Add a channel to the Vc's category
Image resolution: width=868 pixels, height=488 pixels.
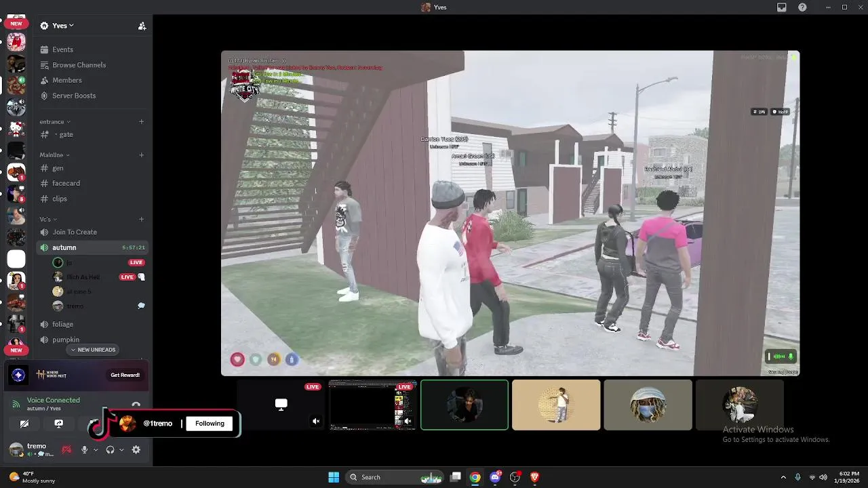click(x=141, y=219)
